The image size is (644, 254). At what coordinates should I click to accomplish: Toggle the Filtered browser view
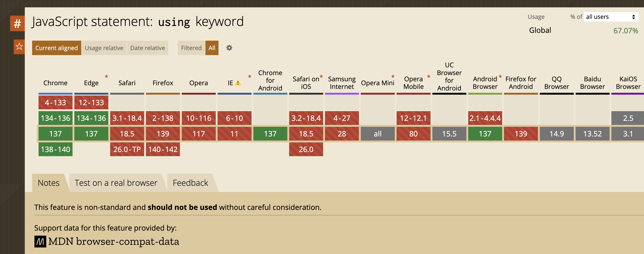pos(191,48)
